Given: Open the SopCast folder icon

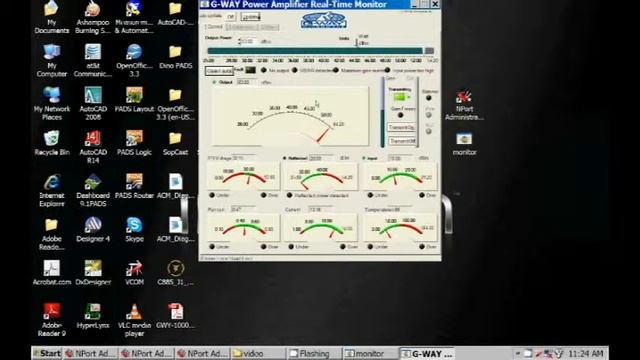Looking at the screenshot, I should coord(176,143).
